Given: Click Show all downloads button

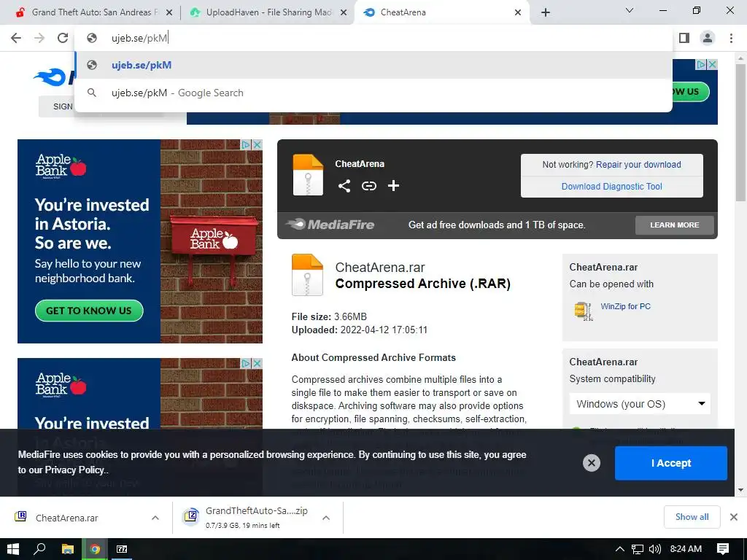Looking at the screenshot, I should [692, 517].
